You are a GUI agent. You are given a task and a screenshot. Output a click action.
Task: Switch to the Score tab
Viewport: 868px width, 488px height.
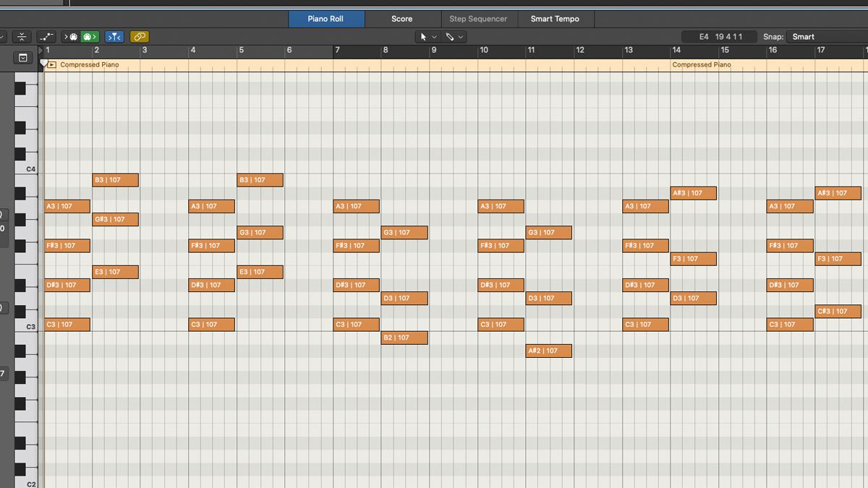click(x=401, y=19)
